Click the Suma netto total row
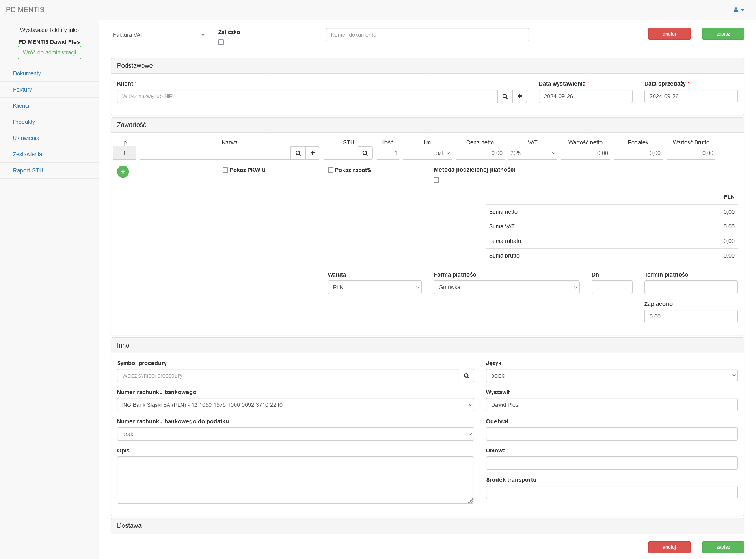Image resolution: width=756 pixels, height=559 pixels. click(x=612, y=212)
